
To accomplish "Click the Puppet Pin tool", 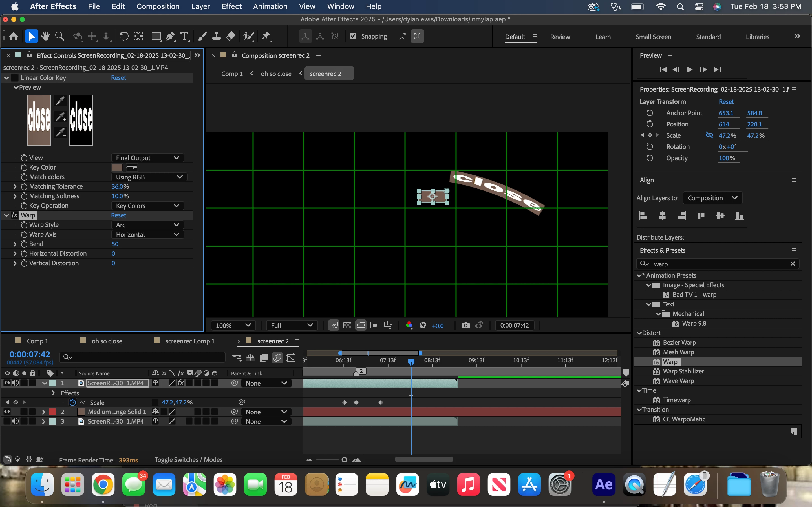I will [266, 36].
